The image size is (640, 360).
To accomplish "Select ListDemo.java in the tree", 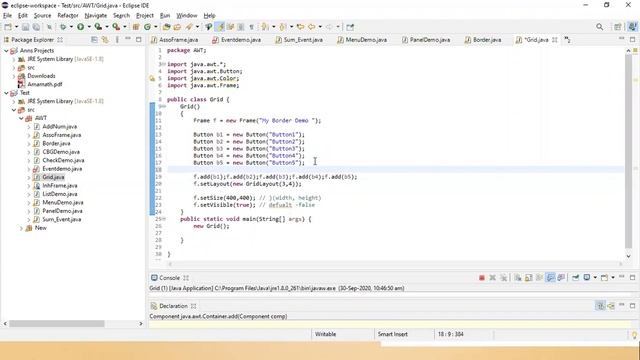I will point(60,194).
